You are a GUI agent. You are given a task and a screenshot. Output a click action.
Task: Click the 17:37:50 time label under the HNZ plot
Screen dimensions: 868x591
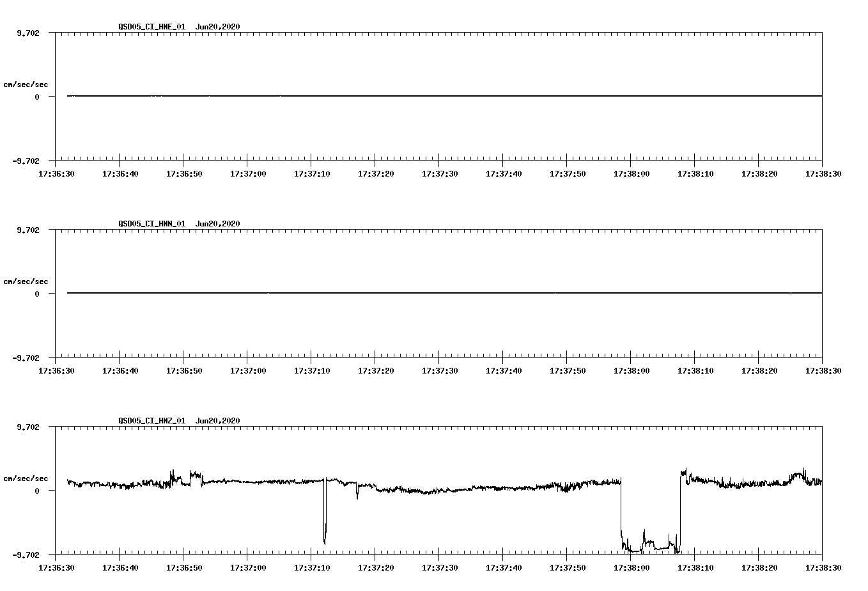[x=568, y=567]
